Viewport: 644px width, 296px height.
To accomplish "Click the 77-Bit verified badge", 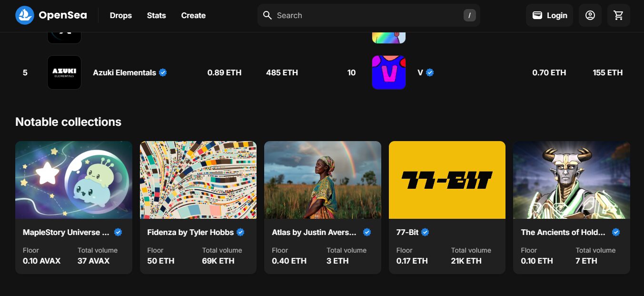I will coord(425,232).
